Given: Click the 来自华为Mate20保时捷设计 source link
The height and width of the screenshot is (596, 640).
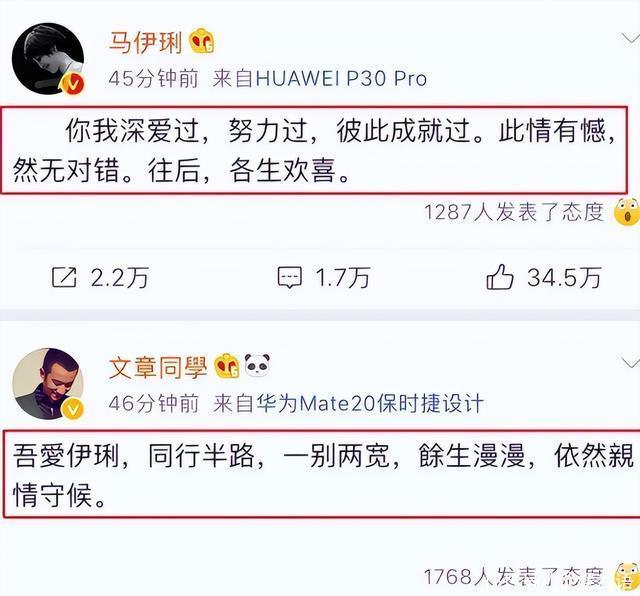Looking at the screenshot, I should pos(348,403).
